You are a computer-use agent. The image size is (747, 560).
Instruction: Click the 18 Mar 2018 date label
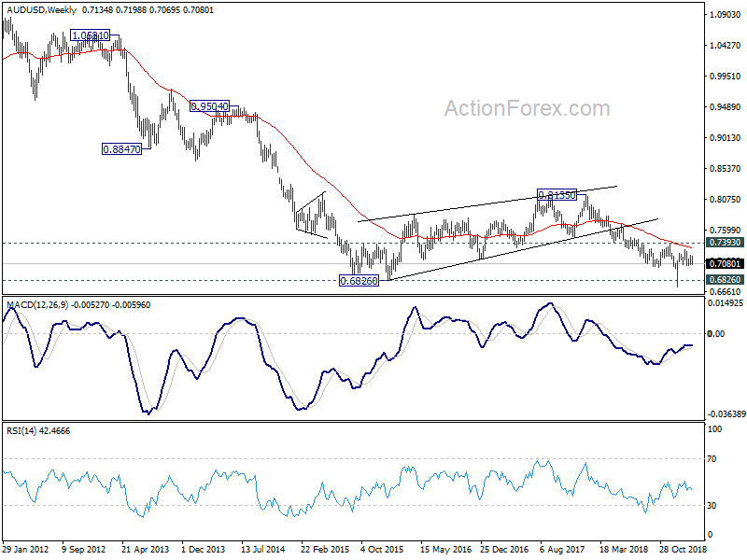tap(624, 550)
